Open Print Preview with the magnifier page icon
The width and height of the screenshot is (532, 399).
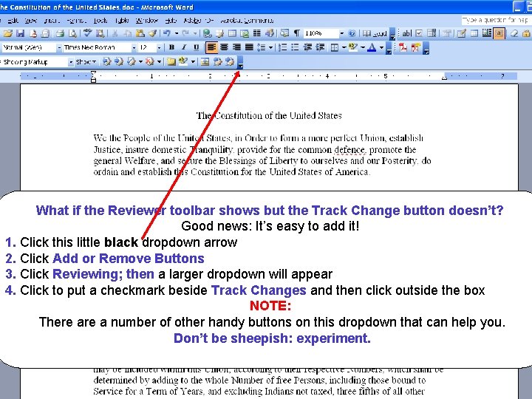[72, 33]
